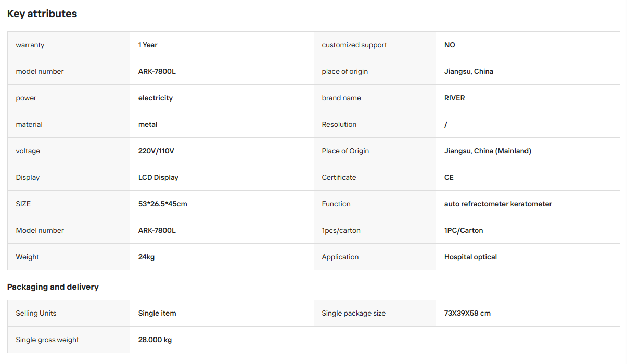The width and height of the screenshot is (627, 364).
Task: Select the warranty value 1 Year
Action: point(148,45)
